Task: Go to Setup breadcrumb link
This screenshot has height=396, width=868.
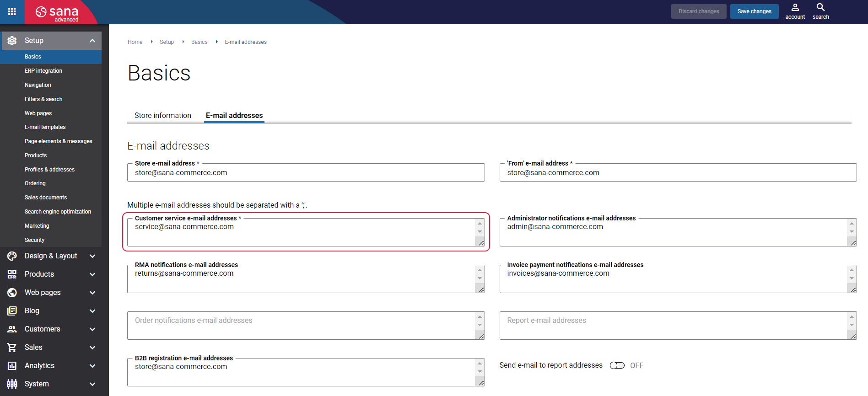Action: pyautogui.click(x=167, y=42)
